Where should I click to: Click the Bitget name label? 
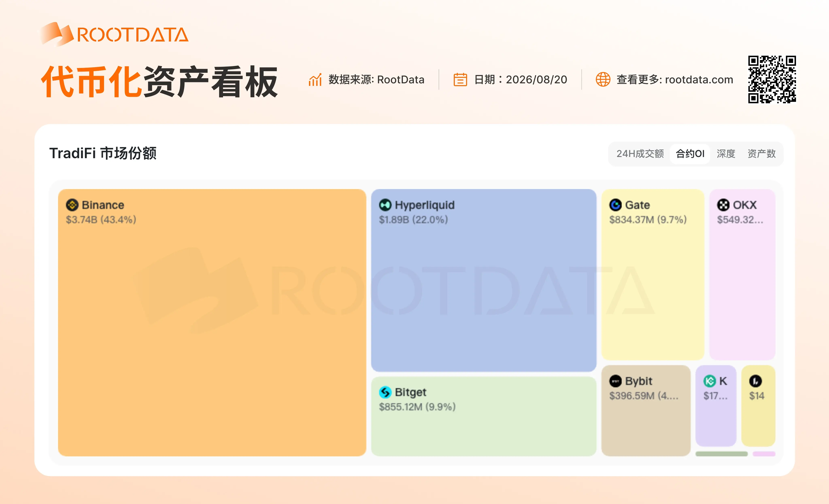click(410, 392)
